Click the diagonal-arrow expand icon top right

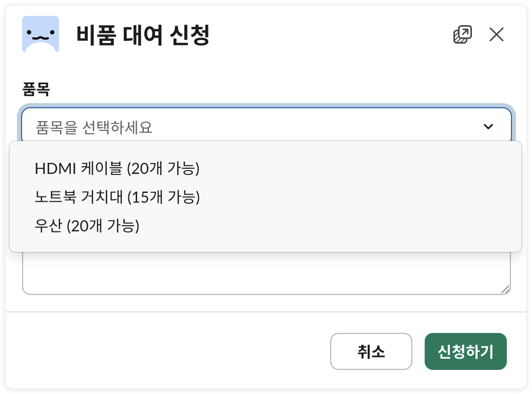[462, 34]
